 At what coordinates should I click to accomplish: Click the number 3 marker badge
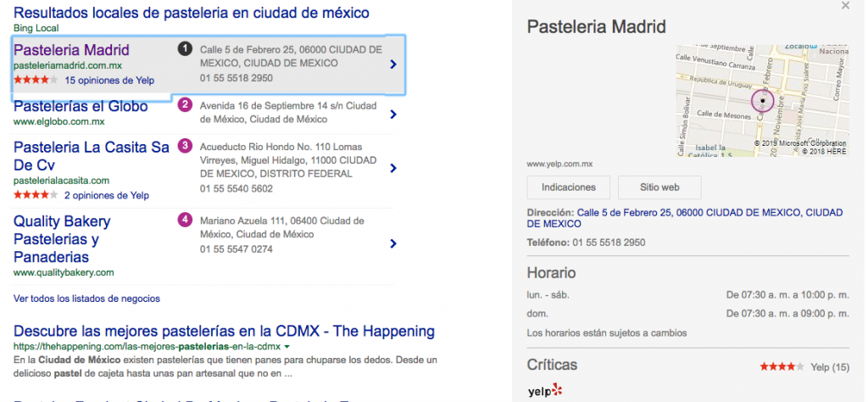pos(185,146)
